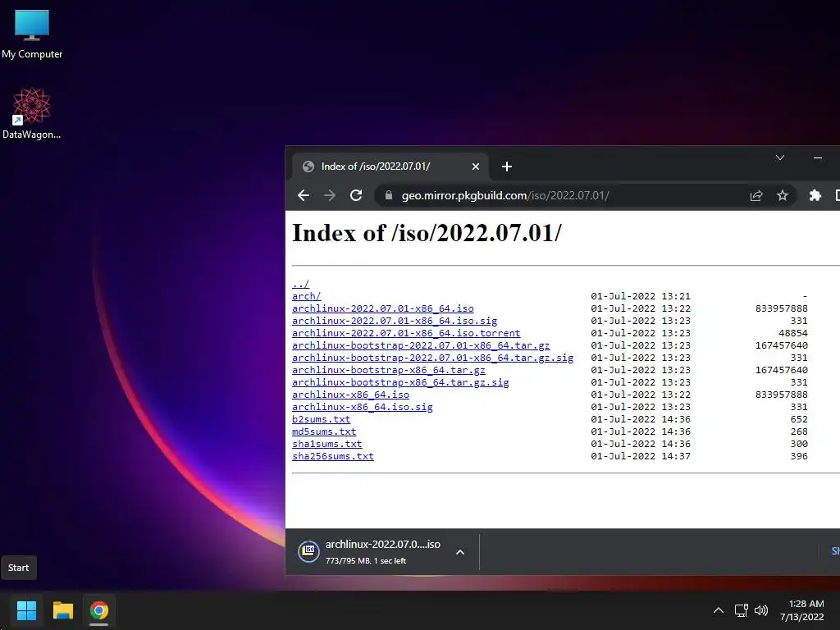The height and width of the screenshot is (630, 840).
Task: Click the Index of /iso/2022.07.01/ heading
Action: coord(427,233)
